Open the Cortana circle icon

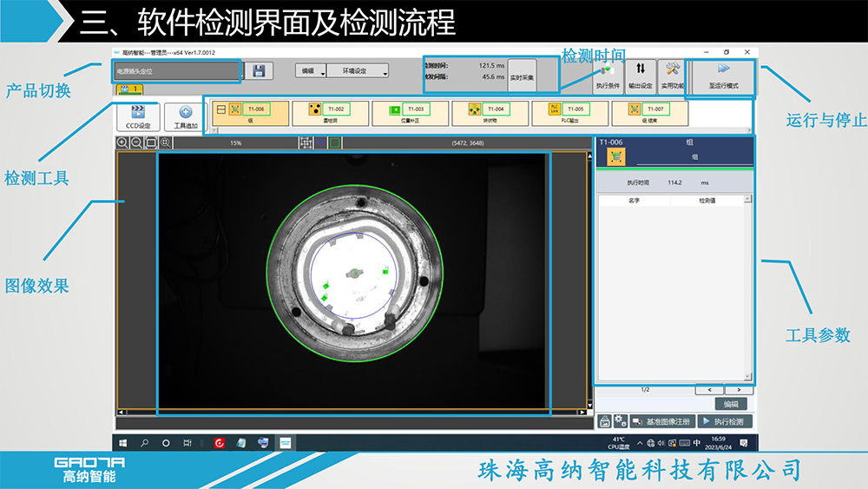166,443
